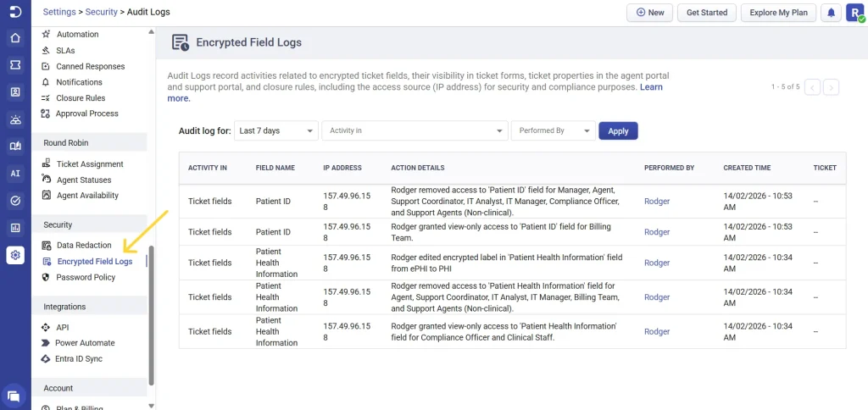Open the Tickets icon in left rail
The width and height of the screenshot is (868, 410).
(15, 65)
